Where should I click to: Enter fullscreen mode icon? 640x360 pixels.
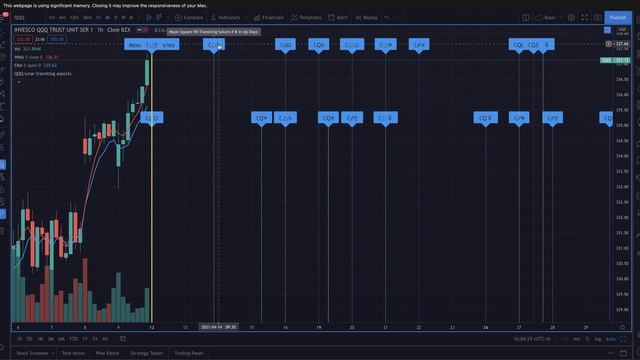[584, 18]
